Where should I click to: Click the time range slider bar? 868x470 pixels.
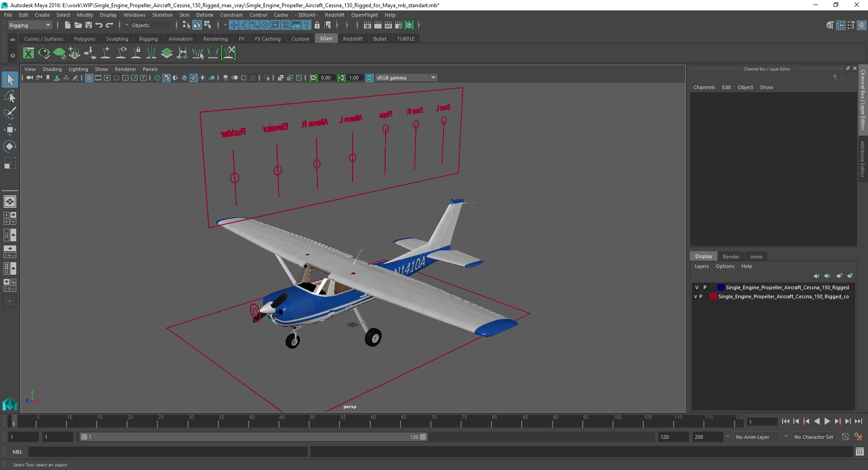pyautogui.click(x=253, y=437)
